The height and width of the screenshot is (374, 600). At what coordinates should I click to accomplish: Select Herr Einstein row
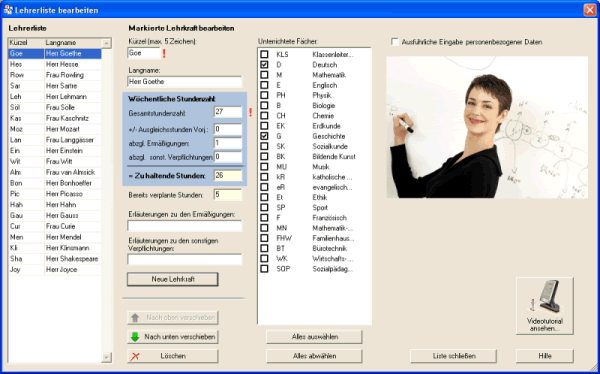[55, 151]
